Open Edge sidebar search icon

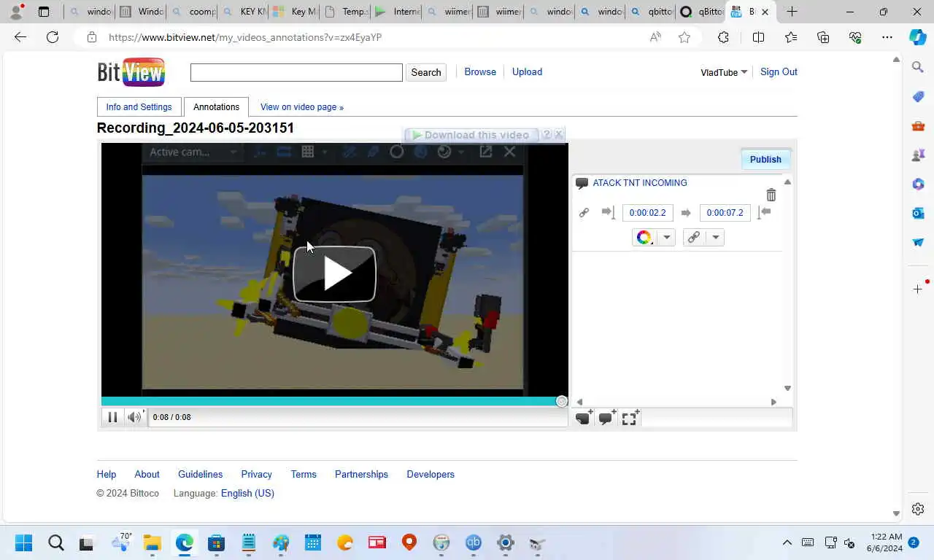pos(918,67)
